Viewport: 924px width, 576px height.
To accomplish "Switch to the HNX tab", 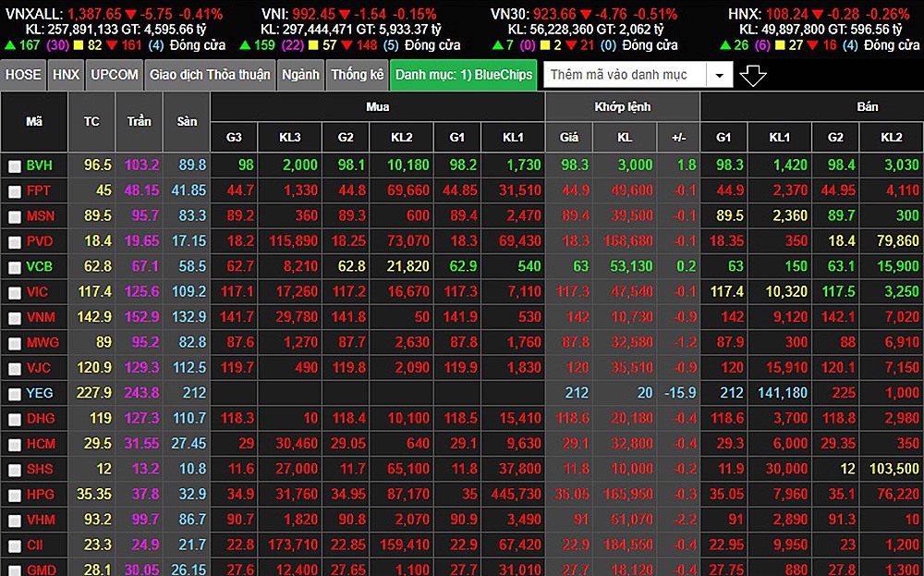I will (66, 75).
